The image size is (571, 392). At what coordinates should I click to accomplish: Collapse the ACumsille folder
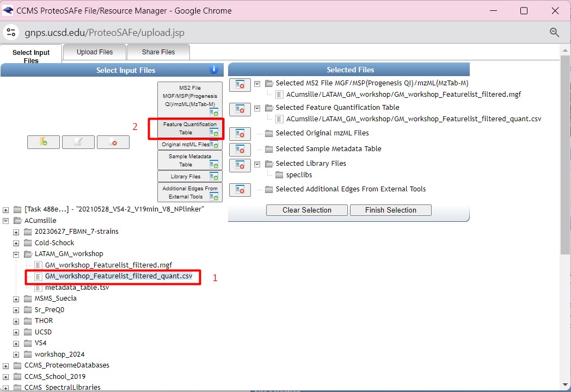6,221
